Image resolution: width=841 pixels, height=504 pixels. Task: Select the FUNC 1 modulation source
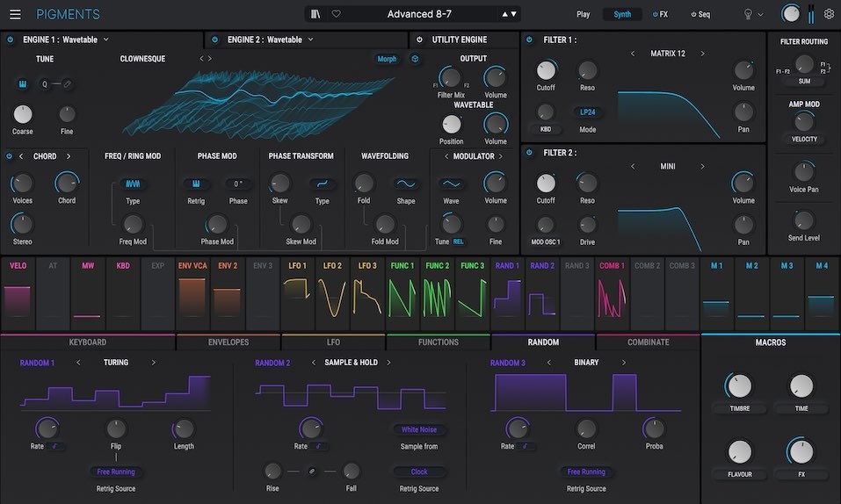tap(402, 293)
